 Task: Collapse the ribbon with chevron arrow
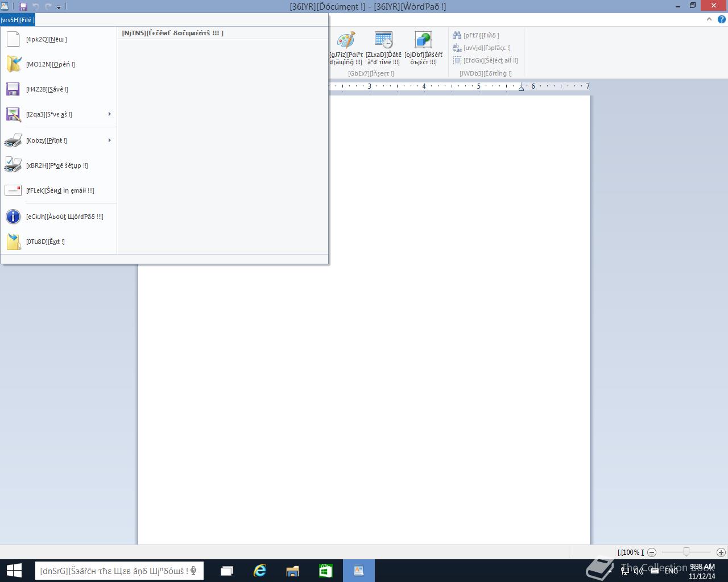[709, 19]
